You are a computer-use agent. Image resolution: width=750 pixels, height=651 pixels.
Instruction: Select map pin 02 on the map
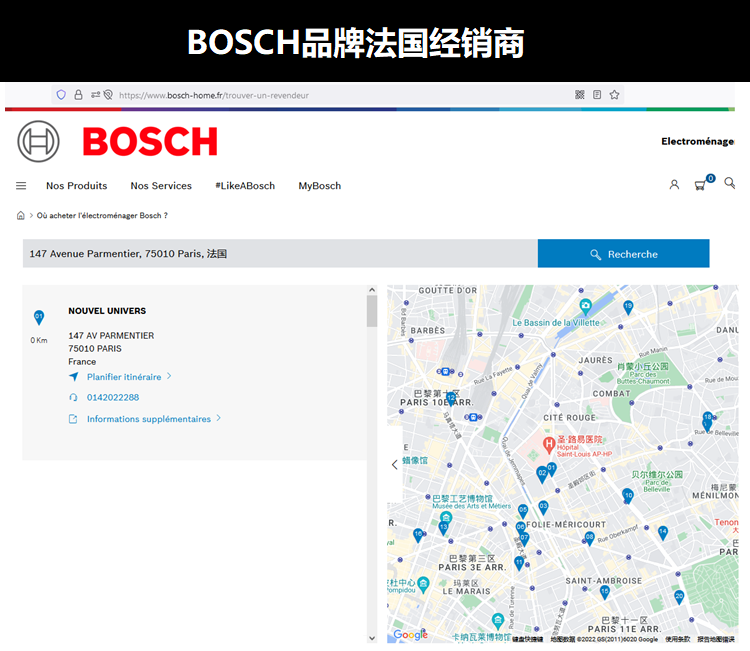coord(541,474)
